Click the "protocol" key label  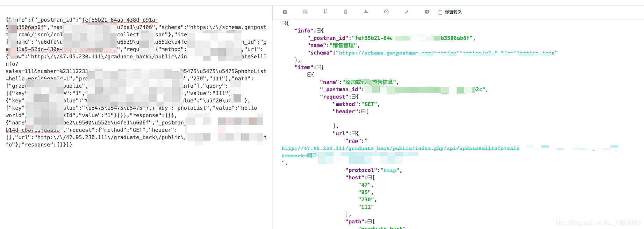click(361, 170)
